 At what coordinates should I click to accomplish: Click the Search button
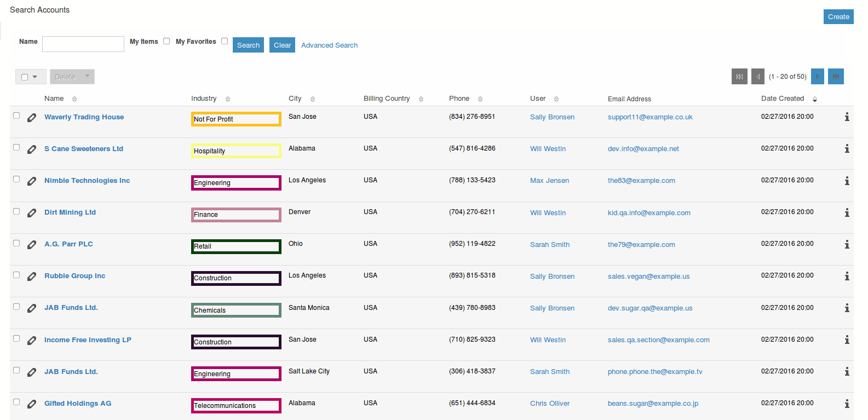248,45
